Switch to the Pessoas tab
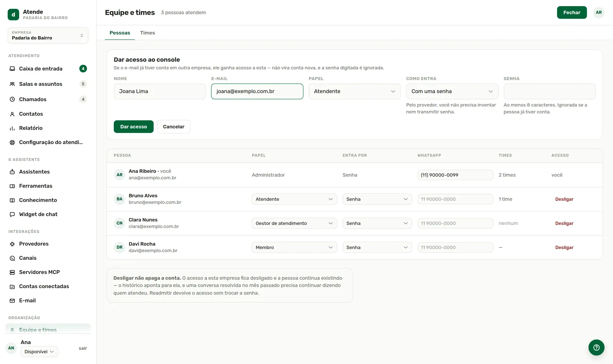 pos(120,33)
